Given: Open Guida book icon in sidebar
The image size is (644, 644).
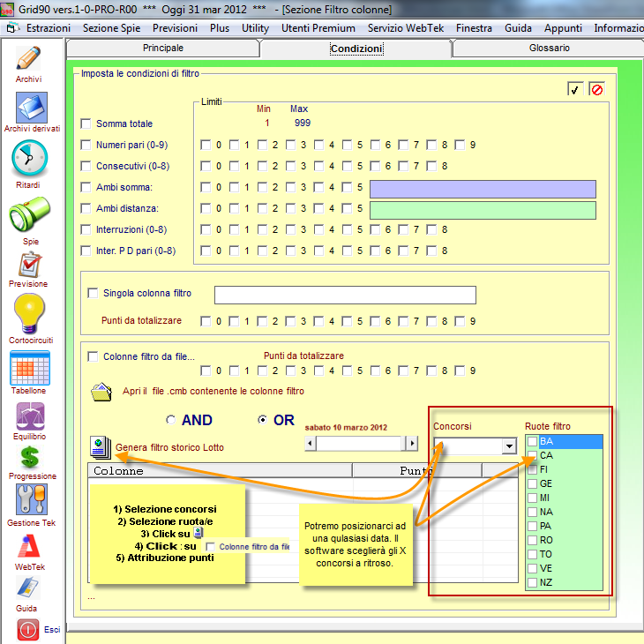Looking at the screenshot, I should click(27, 588).
